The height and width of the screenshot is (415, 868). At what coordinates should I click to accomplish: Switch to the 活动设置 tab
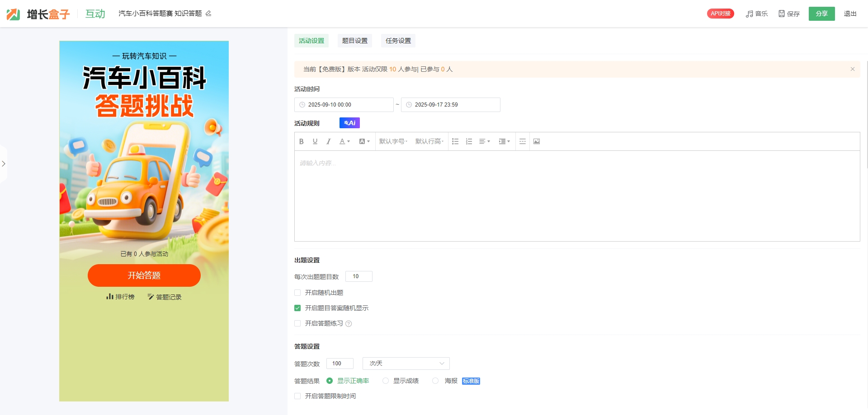point(311,41)
